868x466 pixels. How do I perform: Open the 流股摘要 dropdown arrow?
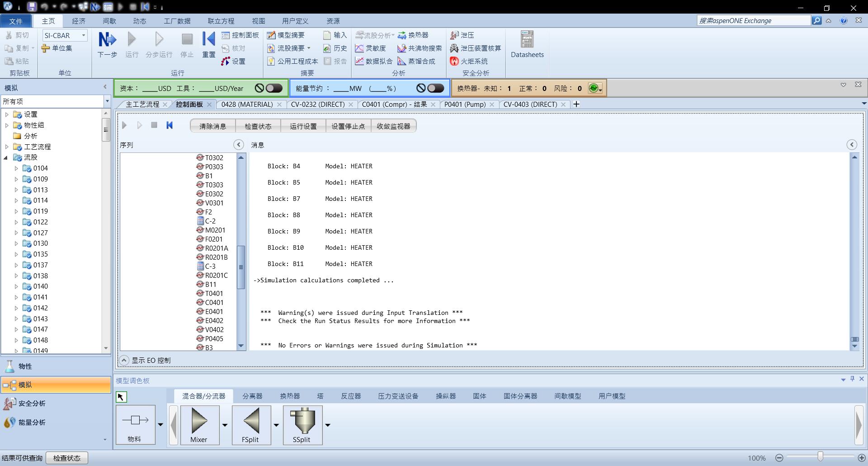309,48
